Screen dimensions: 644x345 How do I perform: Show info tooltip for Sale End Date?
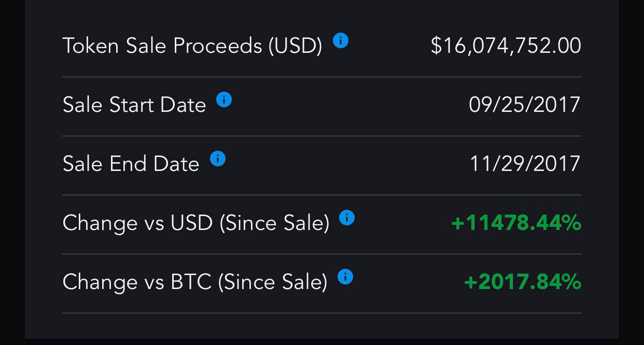[217, 159]
